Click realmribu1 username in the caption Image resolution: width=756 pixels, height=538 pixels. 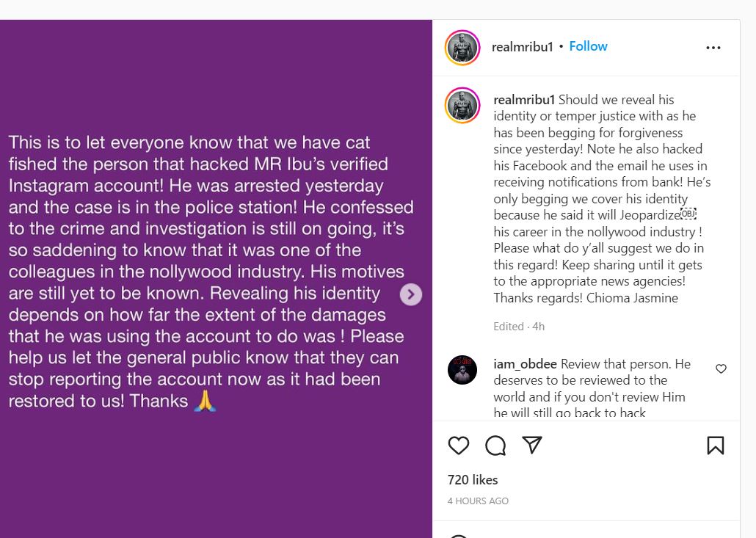click(x=524, y=100)
